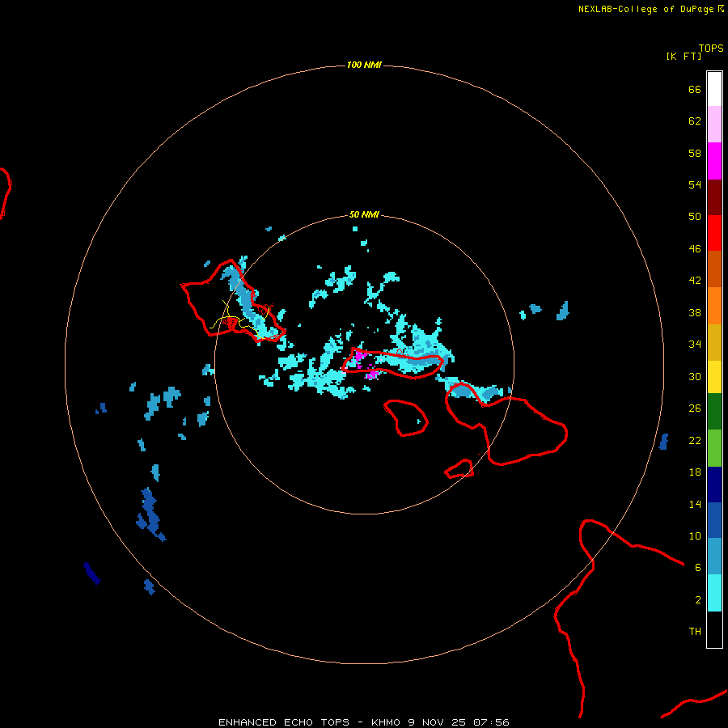Click the 54 legend value
The height and width of the screenshot is (728, 728).
point(695,184)
